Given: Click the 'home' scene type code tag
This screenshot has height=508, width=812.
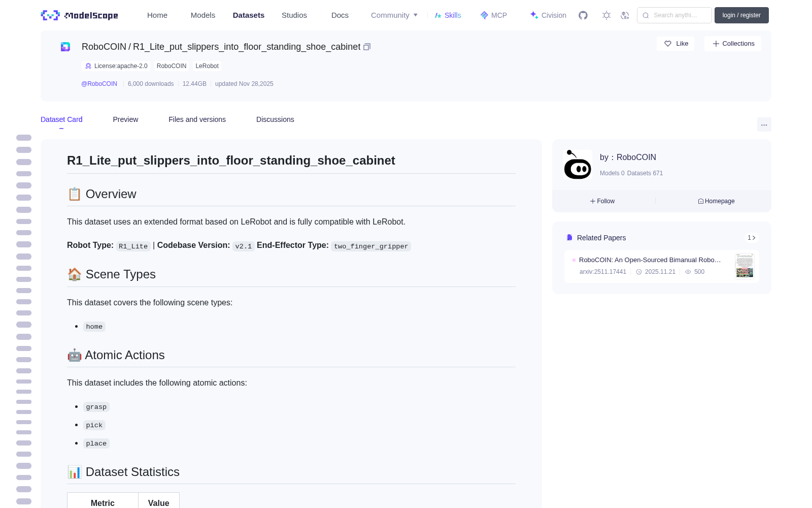Looking at the screenshot, I should (94, 327).
